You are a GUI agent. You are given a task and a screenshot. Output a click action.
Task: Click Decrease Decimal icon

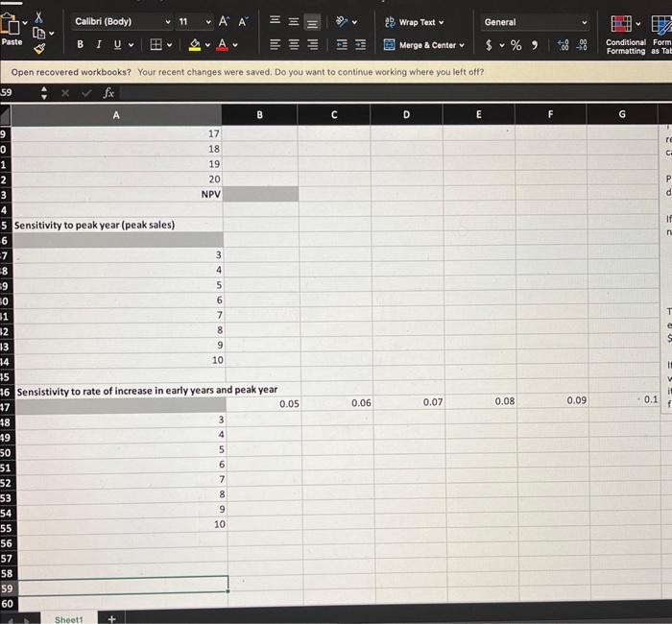click(582, 45)
